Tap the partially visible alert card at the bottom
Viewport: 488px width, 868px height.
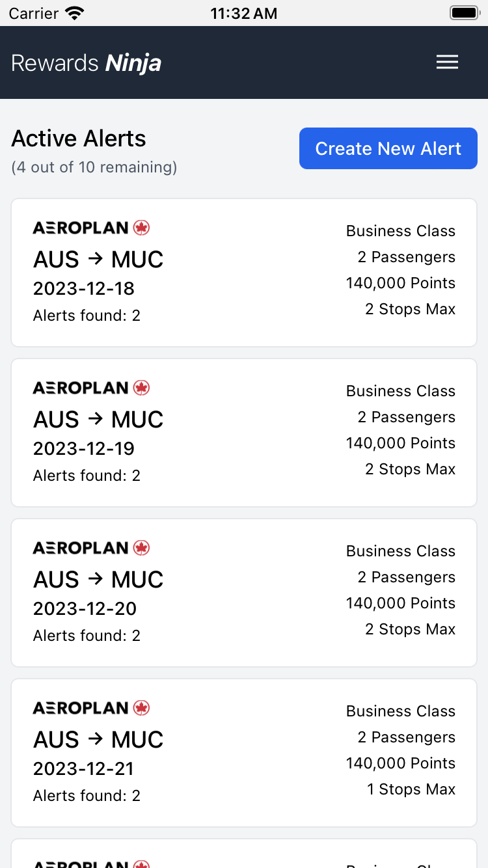click(x=244, y=855)
